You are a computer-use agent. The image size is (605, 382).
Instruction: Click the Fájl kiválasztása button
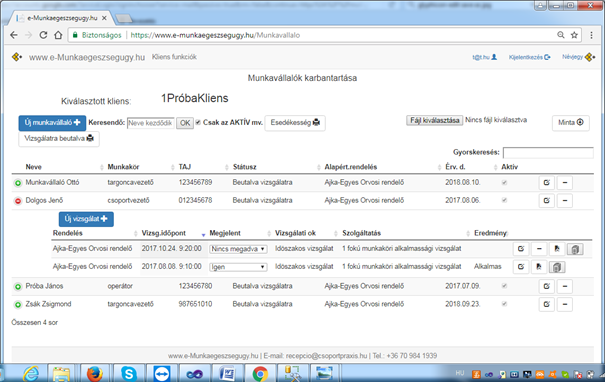(x=434, y=120)
